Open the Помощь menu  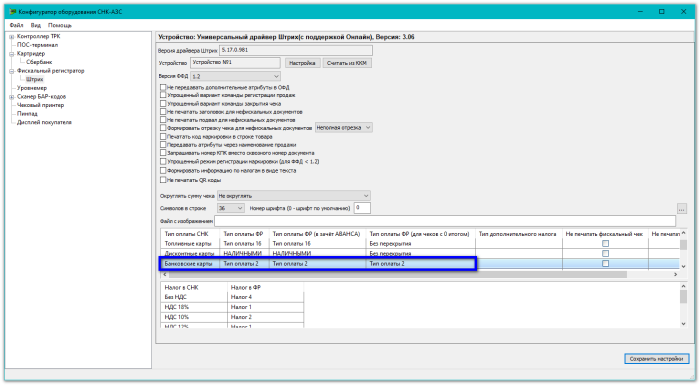tap(60, 25)
